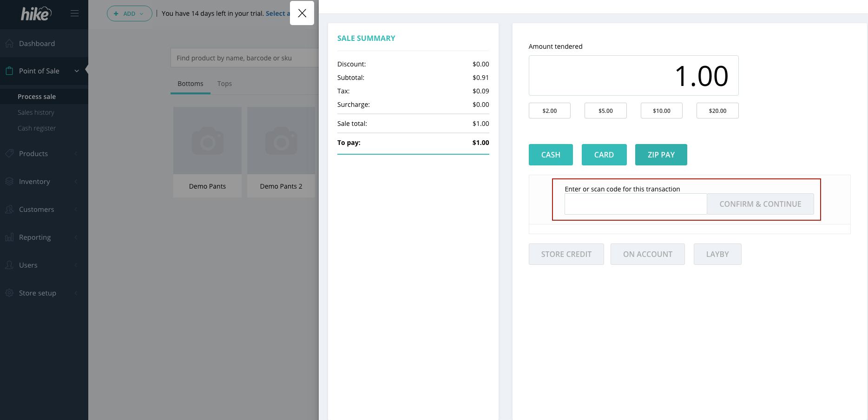
Task: Select Process sale submenu item
Action: pos(37,97)
